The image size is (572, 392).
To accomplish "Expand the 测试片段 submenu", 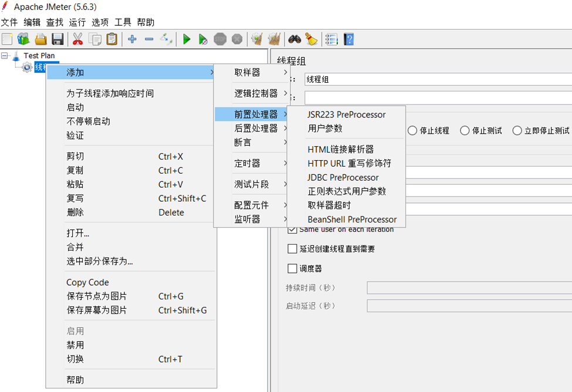I will point(252,184).
